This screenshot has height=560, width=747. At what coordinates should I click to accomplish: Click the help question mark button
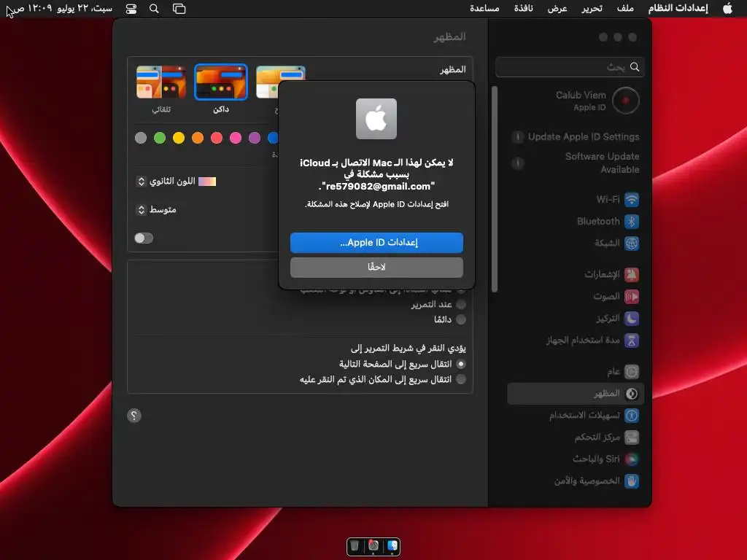pos(134,415)
